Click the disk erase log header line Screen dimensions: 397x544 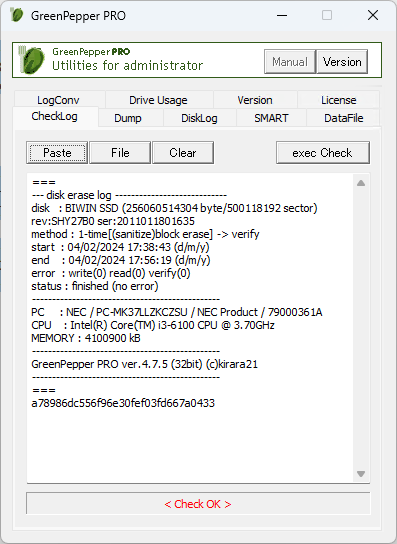pos(129,195)
